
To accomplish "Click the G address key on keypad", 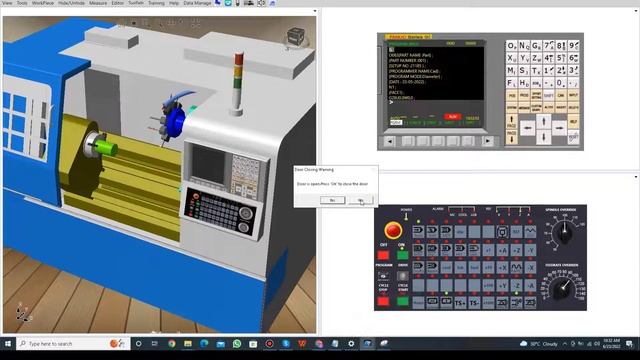I will point(536,46).
